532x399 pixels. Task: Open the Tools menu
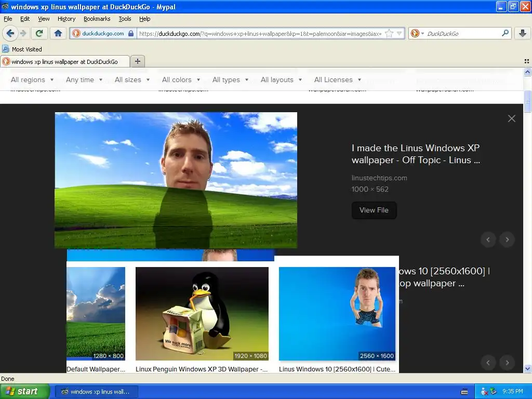[x=125, y=19]
